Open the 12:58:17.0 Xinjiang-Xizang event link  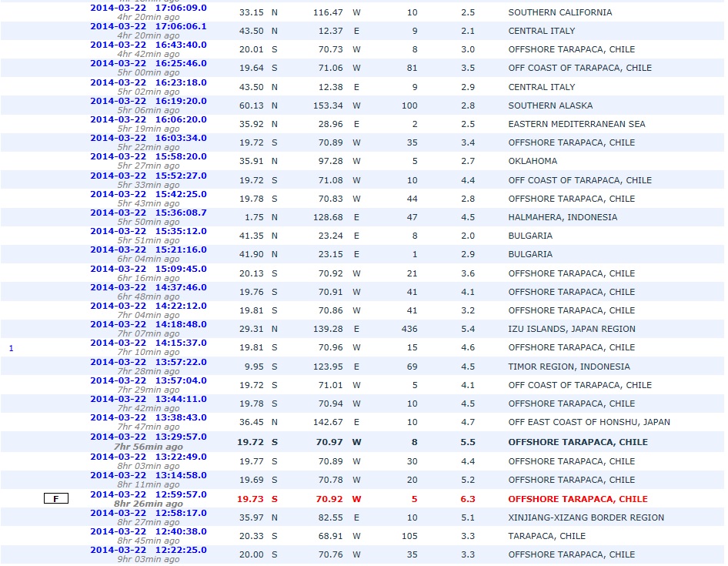[x=149, y=514]
